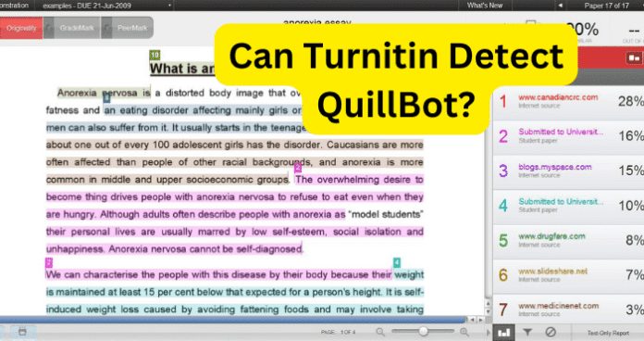This screenshot has height=341, width=644.
Task: Go to the previous paper arrow
Action: click(x=560, y=6)
